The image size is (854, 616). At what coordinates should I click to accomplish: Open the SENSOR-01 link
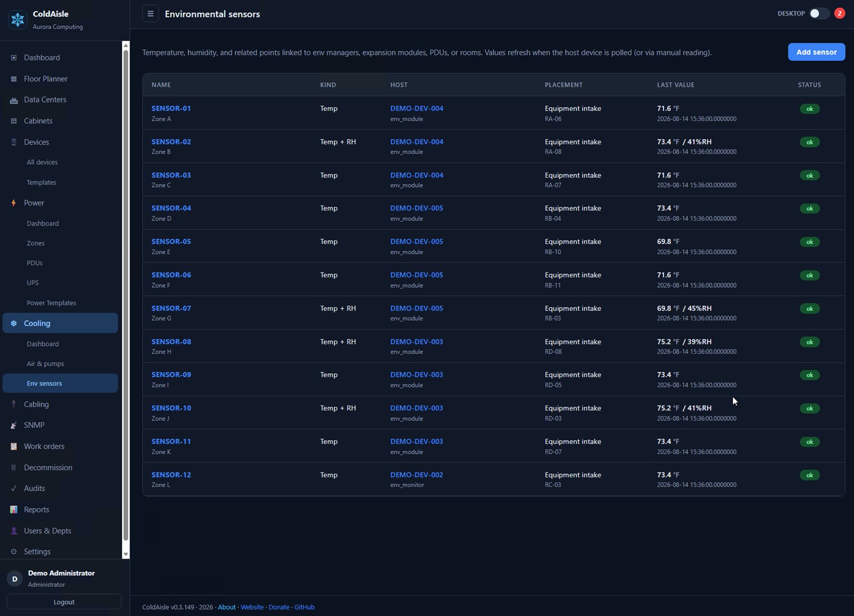click(x=171, y=108)
